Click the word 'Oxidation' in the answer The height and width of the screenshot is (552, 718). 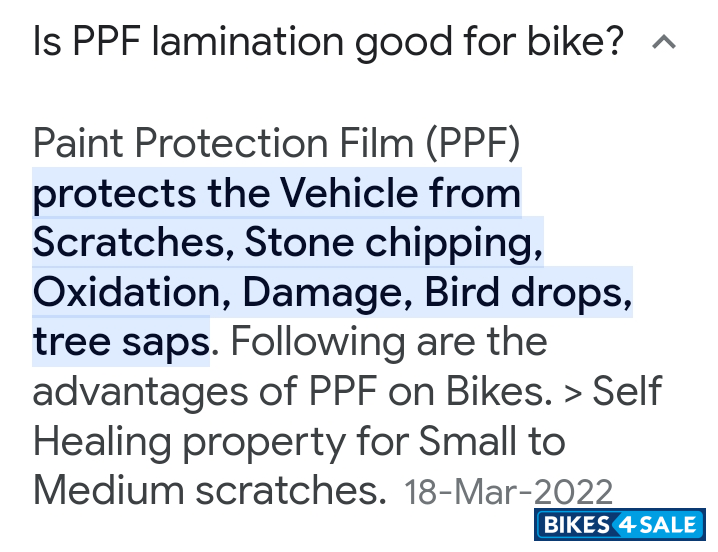[129, 291]
